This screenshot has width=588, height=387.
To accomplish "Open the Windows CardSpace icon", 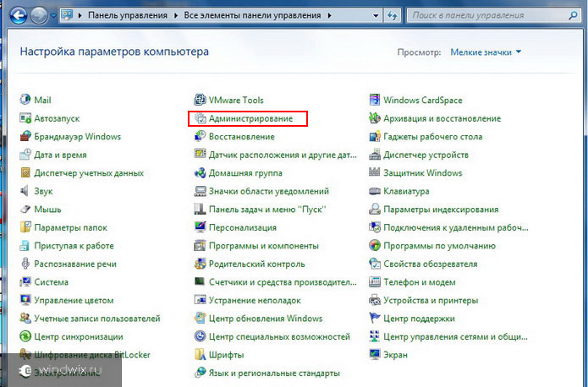I will click(375, 100).
